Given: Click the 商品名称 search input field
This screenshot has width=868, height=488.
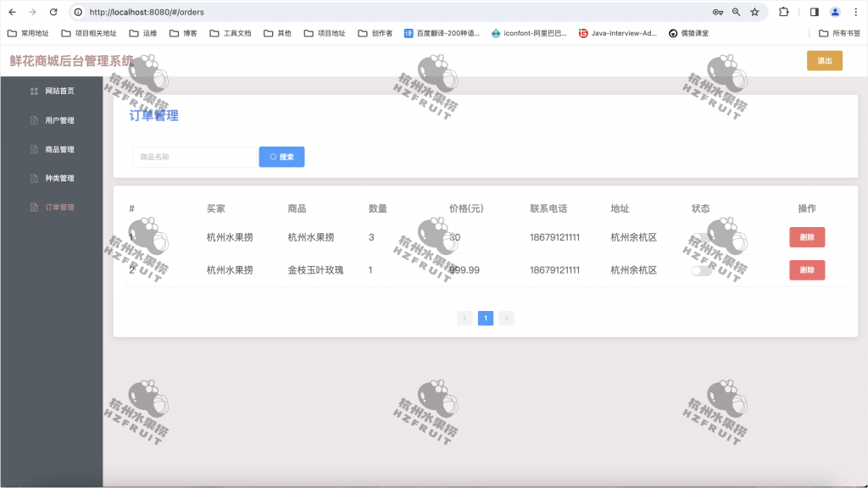Looking at the screenshot, I should tap(194, 157).
